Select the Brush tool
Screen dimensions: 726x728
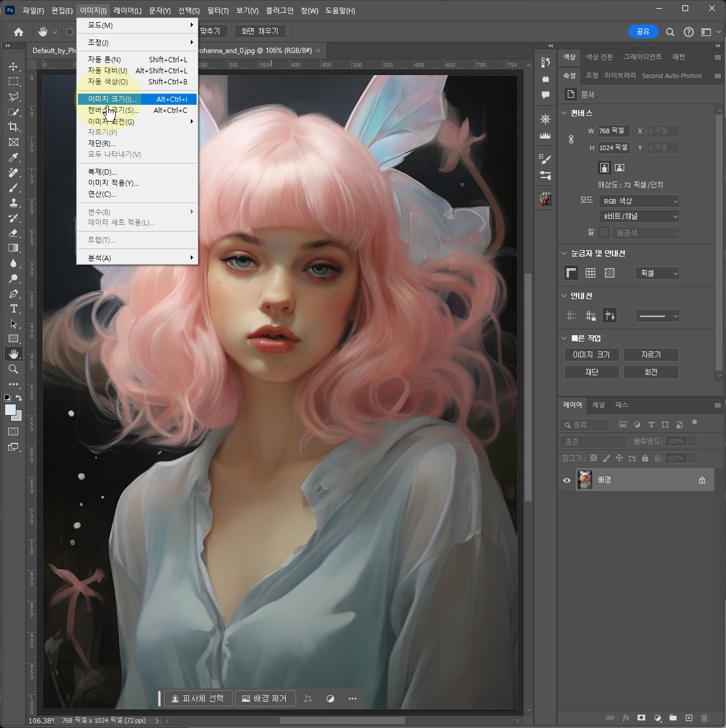click(x=13, y=187)
